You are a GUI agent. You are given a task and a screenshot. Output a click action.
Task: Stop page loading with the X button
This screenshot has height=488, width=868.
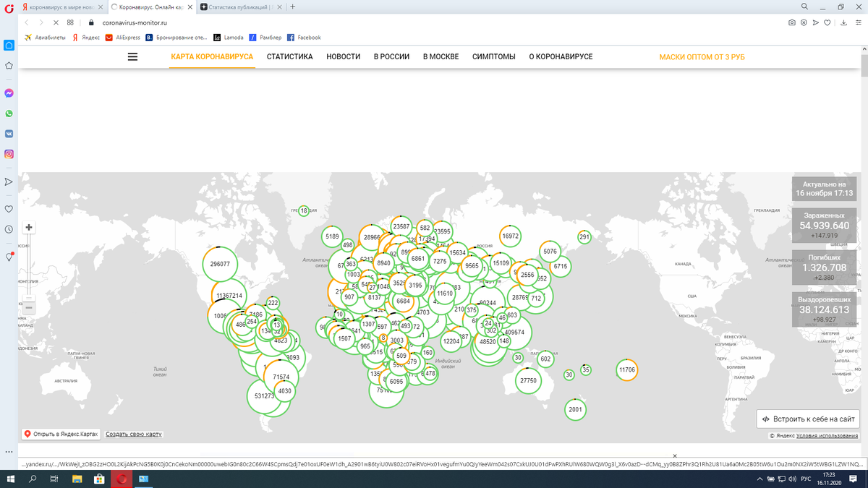coord(56,22)
